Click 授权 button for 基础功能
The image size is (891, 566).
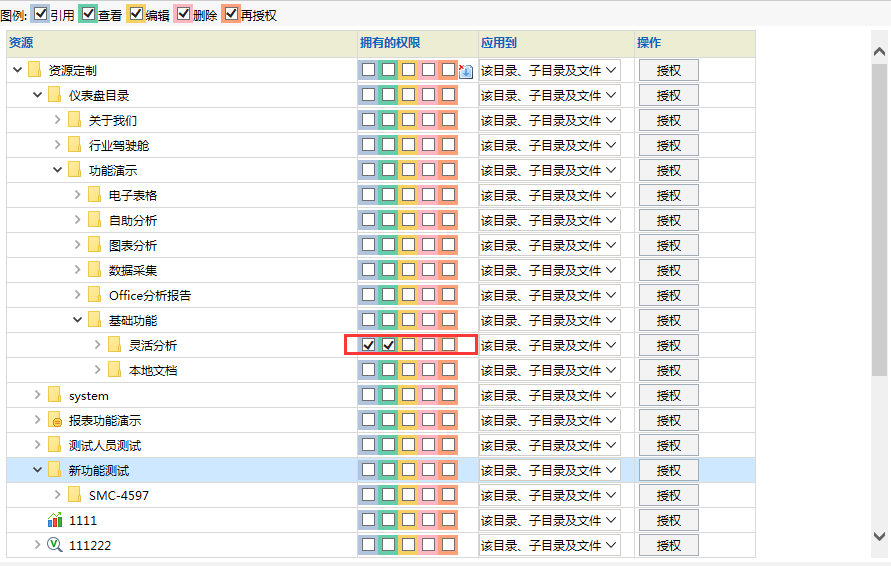tap(668, 321)
